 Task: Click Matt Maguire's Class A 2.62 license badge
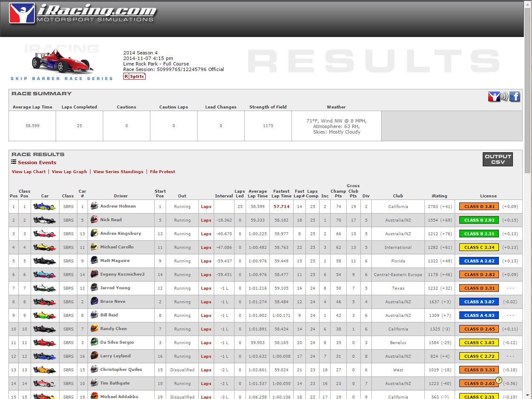479,261
